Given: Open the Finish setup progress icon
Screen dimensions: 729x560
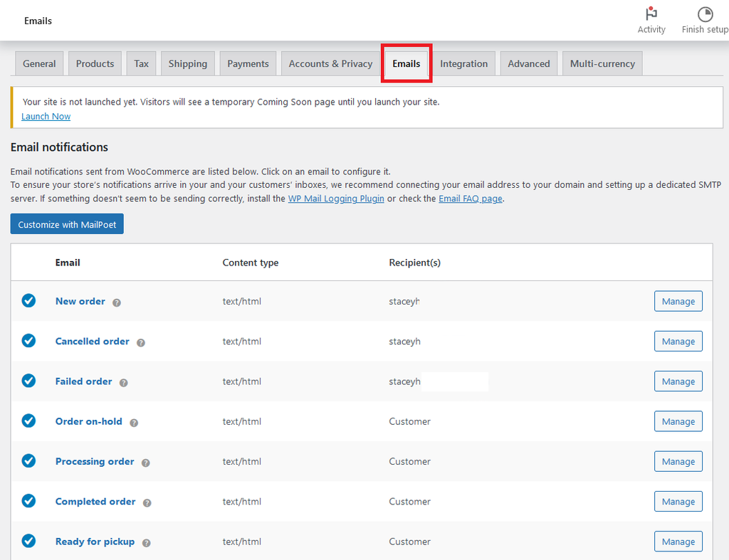Looking at the screenshot, I should (x=704, y=15).
